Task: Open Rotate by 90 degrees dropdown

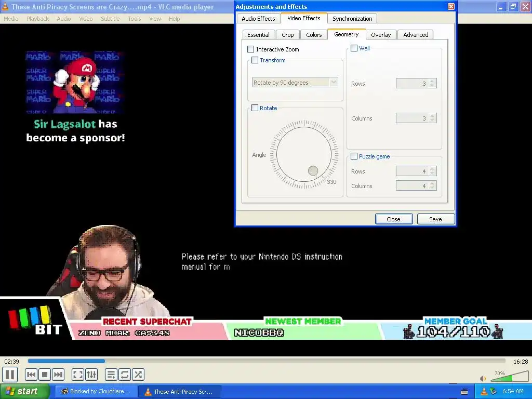Action: click(x=295, y=83)
